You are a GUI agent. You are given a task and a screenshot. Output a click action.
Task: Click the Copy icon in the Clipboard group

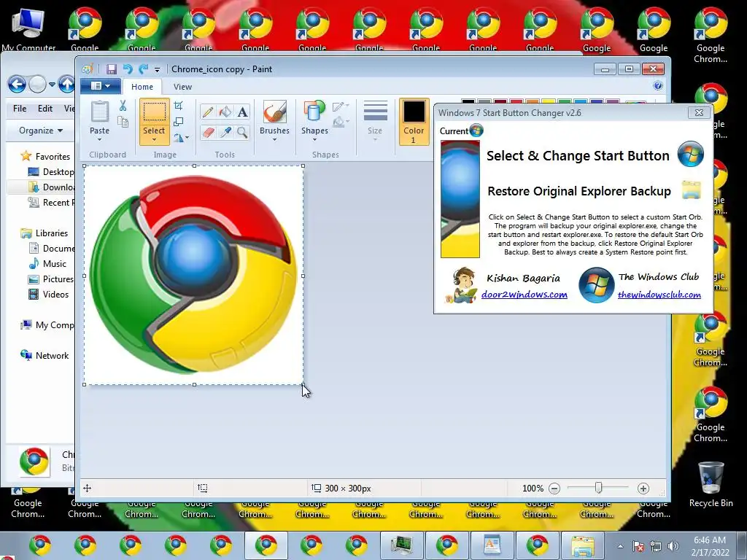tap(123, 122)
